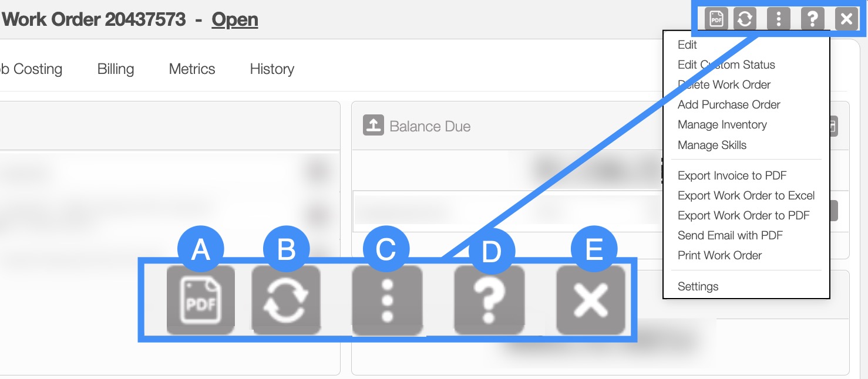
Task: Open Settings from the dropdown menu
Action: 698,286
